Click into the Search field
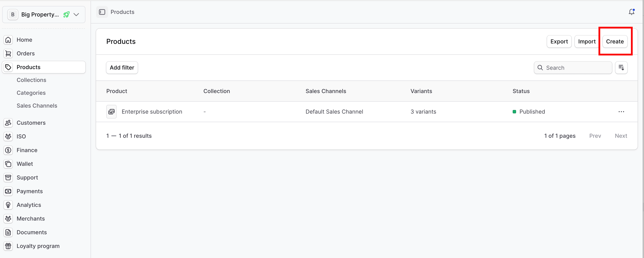 (572, 67)
